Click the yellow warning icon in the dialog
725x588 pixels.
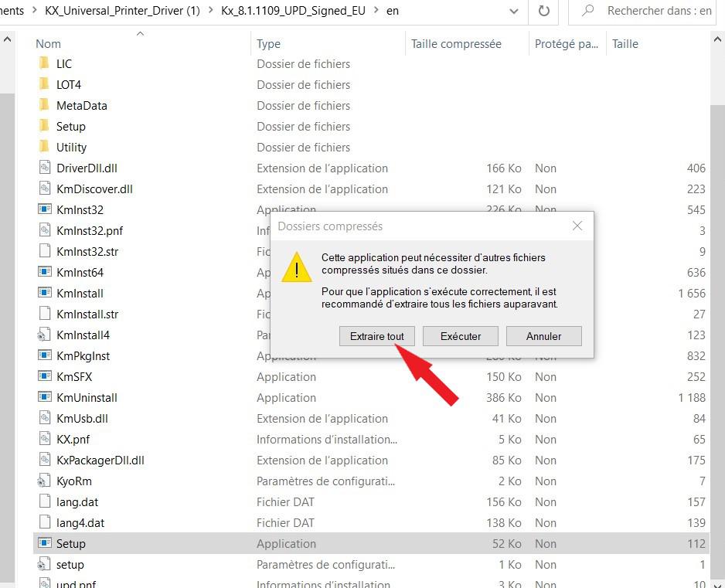click(x=297, y=268)
